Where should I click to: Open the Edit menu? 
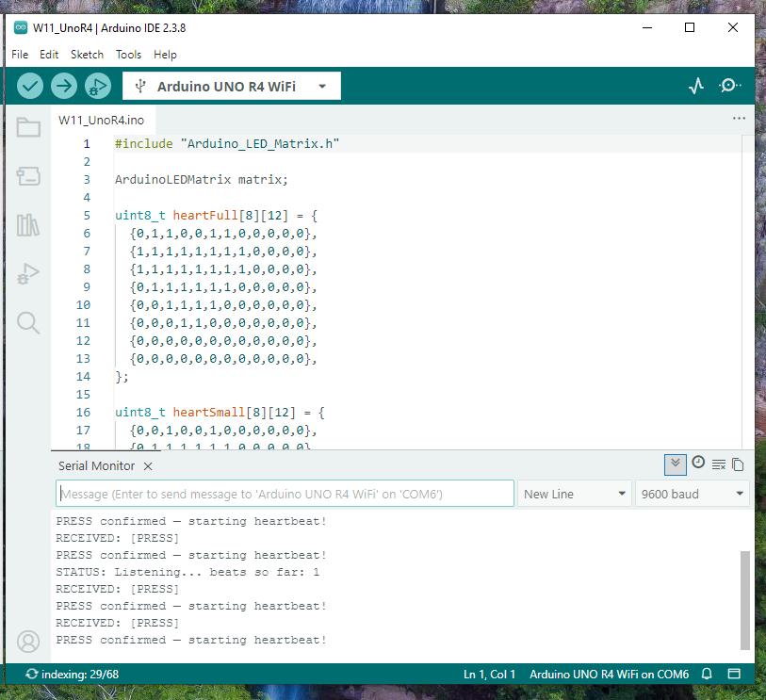[x=49, y=55]
